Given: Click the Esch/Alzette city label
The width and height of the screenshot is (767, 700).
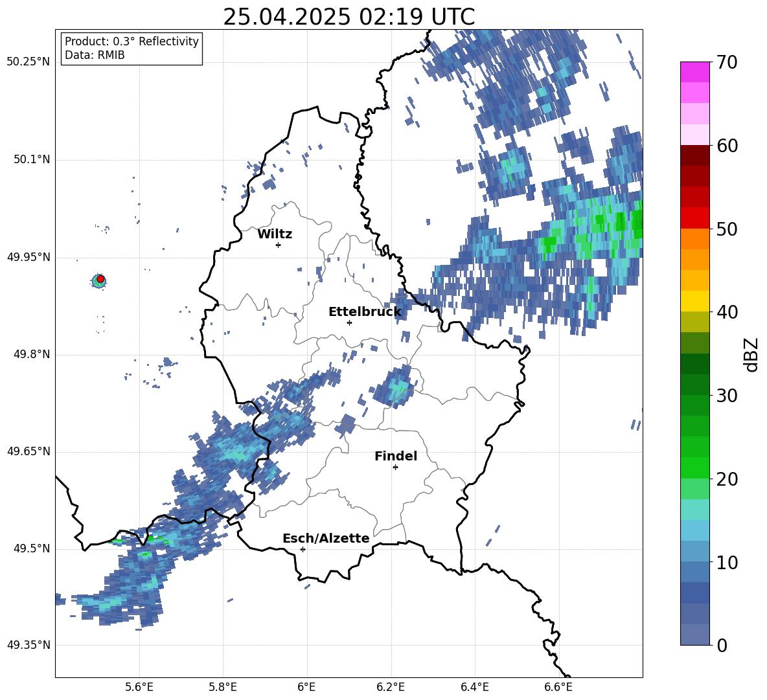Looking at the screenshot, I should 326,539.
